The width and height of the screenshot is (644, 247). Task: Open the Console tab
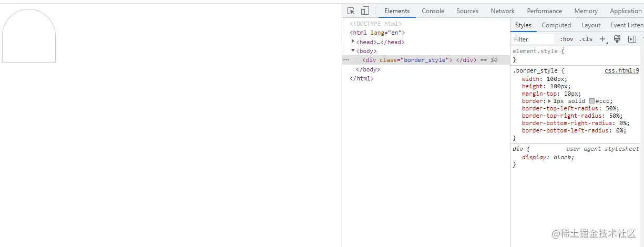point(433,11)
